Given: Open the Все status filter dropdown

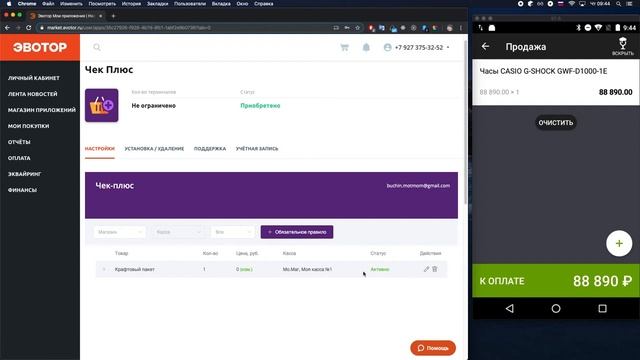Looking at the screenshot, I should coord(233,232).
